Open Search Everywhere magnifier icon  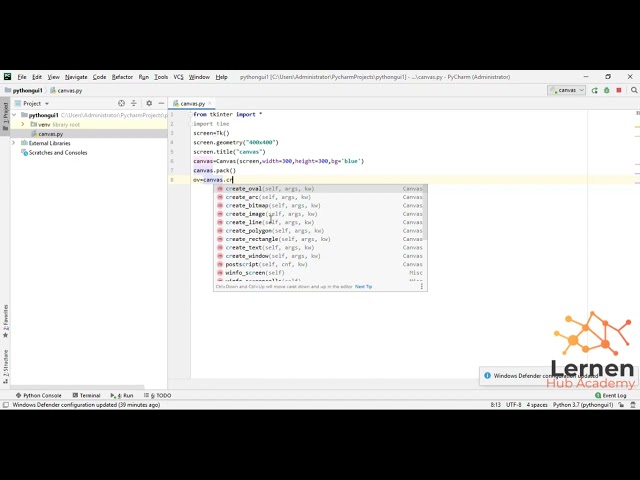pos(634,90)
